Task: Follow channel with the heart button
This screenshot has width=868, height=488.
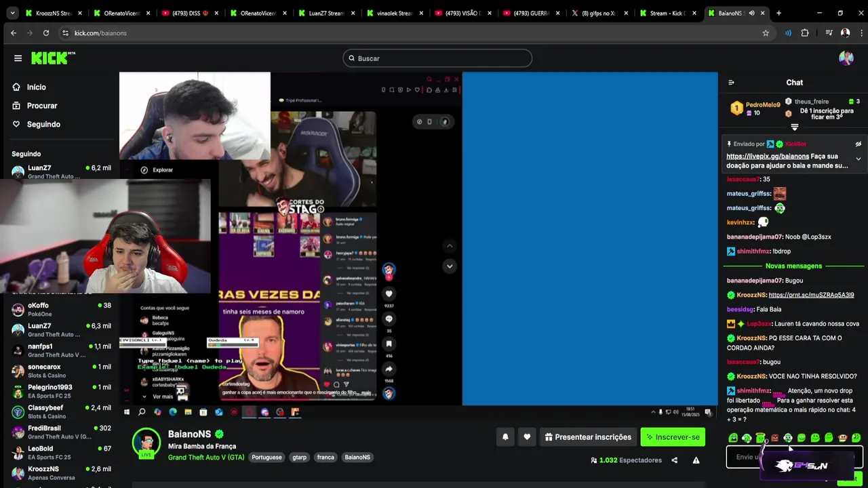Action: point(527,437)
